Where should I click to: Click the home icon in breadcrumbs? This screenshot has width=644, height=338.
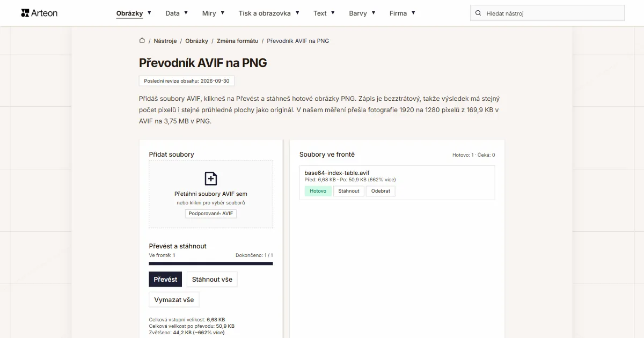click(x=142, y=40)
